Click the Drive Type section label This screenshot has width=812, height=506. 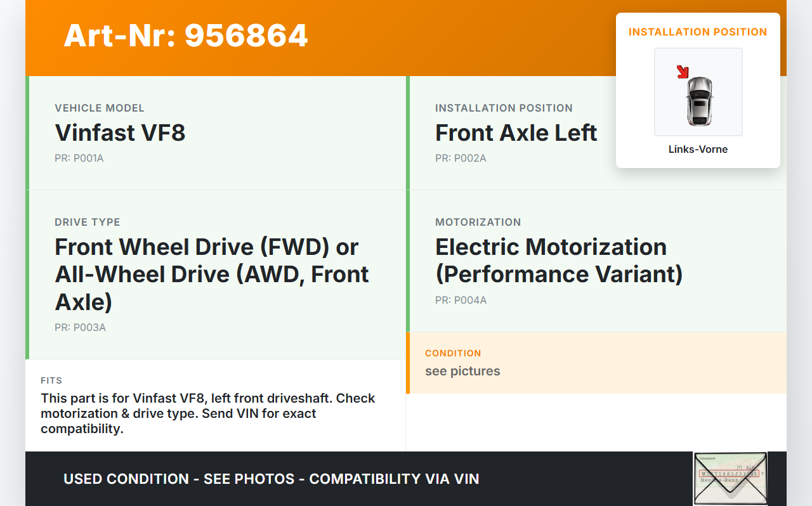88,223
